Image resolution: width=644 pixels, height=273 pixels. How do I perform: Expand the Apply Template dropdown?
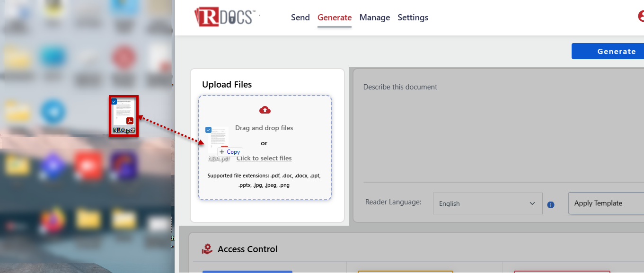(606, 203)
